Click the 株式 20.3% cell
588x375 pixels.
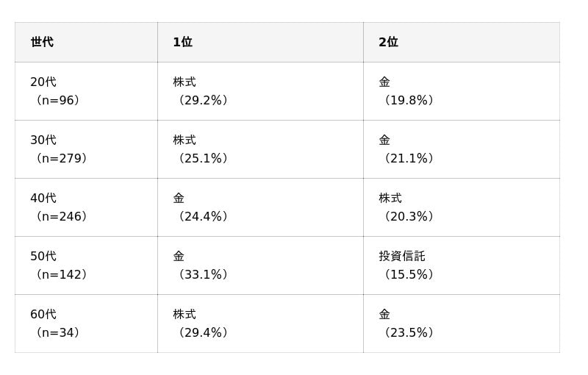[x=406, y=207]
